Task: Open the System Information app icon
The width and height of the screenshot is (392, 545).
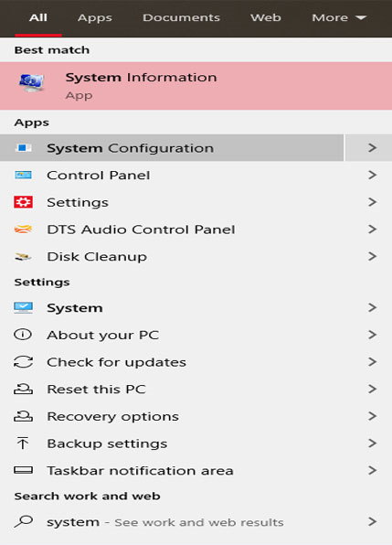Action: click(x=31, y=83)
